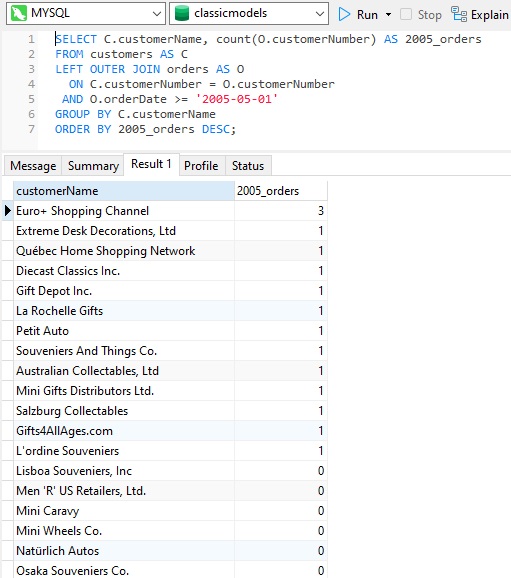Select Souveniers And Things Co. cell
The width and height of the screenshot is (511, 578).
pos(124,351)
